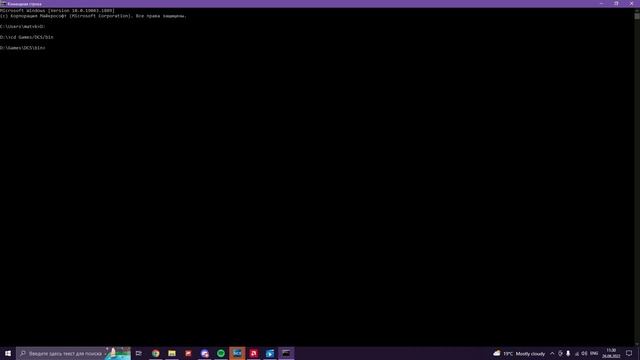Open the purple round taskbar app icon
The width and height of the screenshot is (640, 360).
click(204, 353)
